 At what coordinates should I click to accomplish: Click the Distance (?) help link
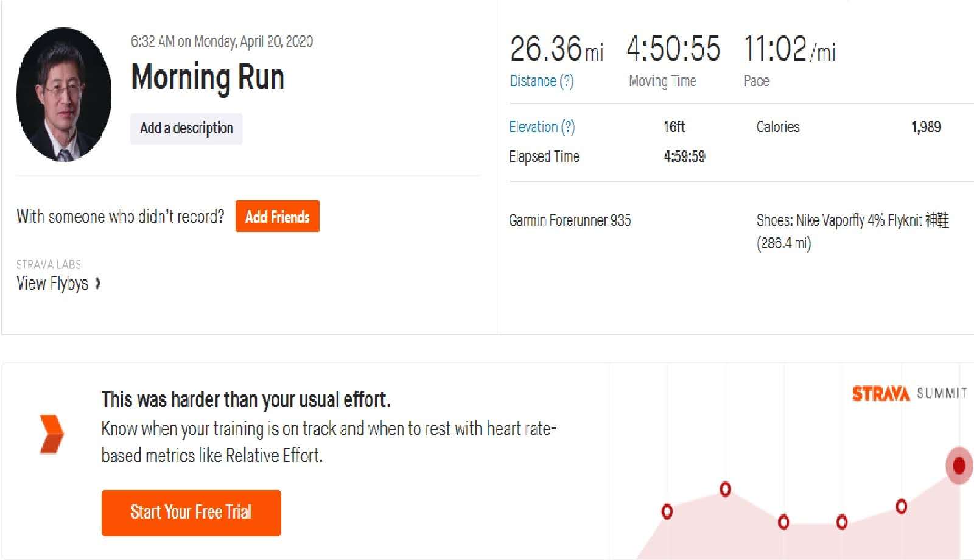542,81
